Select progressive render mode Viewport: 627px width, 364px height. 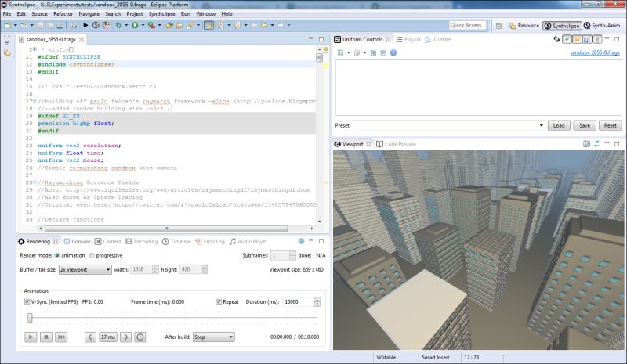(92, 255)
